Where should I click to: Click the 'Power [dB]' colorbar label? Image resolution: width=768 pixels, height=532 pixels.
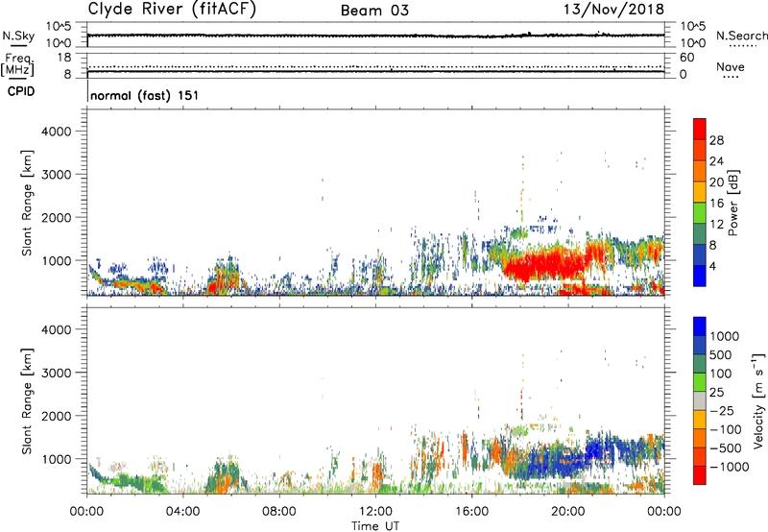point(732,203)
